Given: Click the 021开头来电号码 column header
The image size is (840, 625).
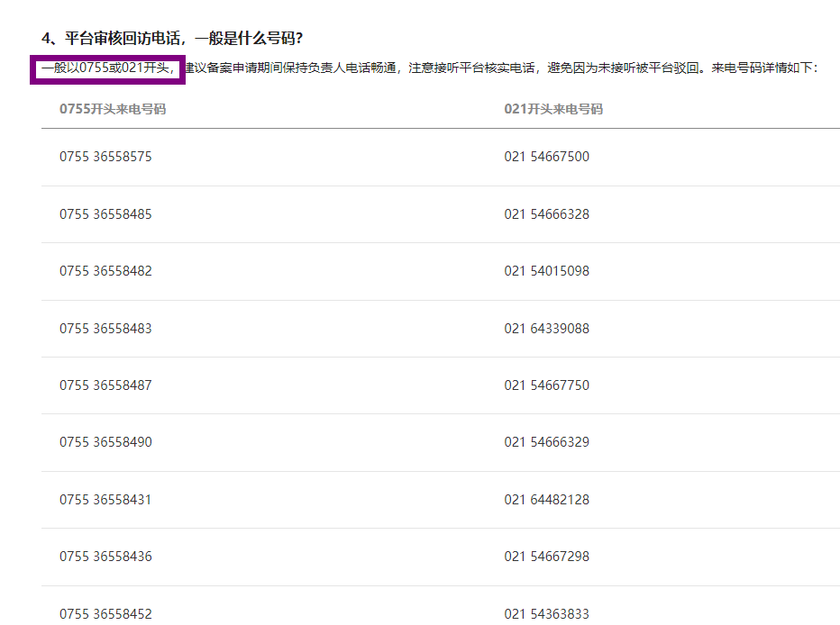Looking at the screenshot, I should tap(553, 109).
